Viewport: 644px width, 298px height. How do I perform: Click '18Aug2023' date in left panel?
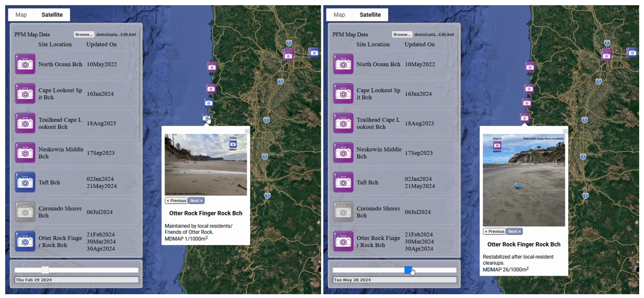101,123
